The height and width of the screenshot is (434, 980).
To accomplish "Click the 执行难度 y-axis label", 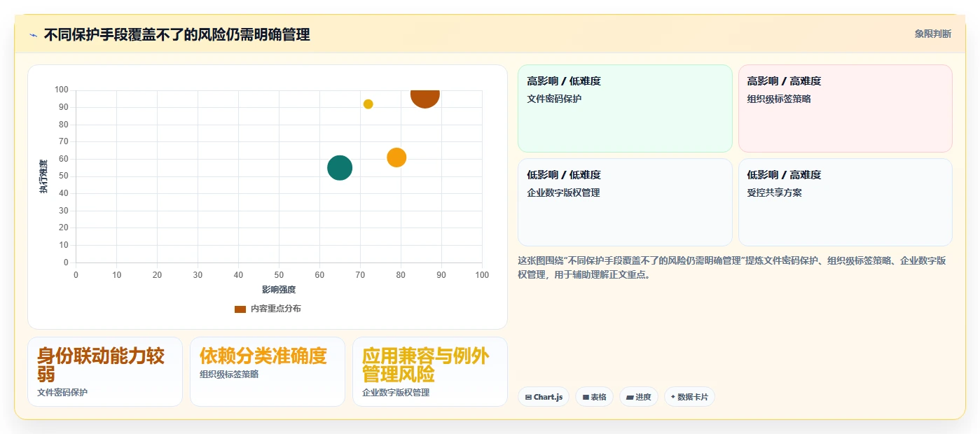I will tap(43, 176).
